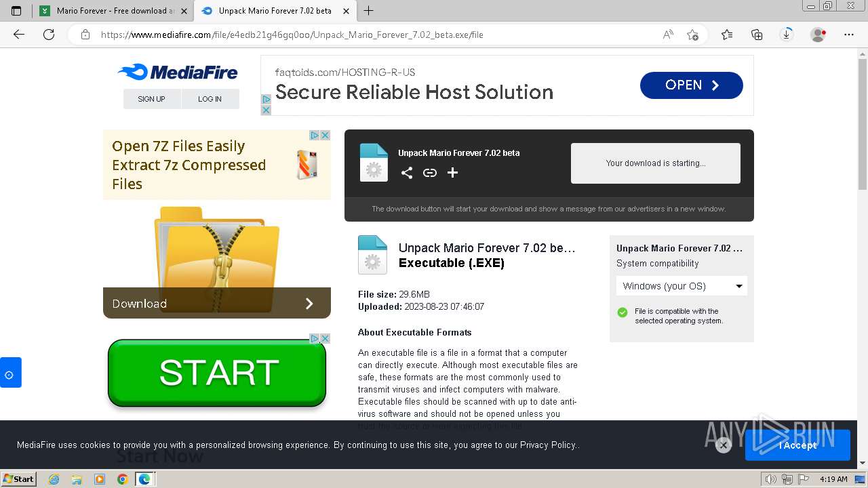Close the START button ad
Viewport: 868px width, 488px height.
click(x=325, y=338)
